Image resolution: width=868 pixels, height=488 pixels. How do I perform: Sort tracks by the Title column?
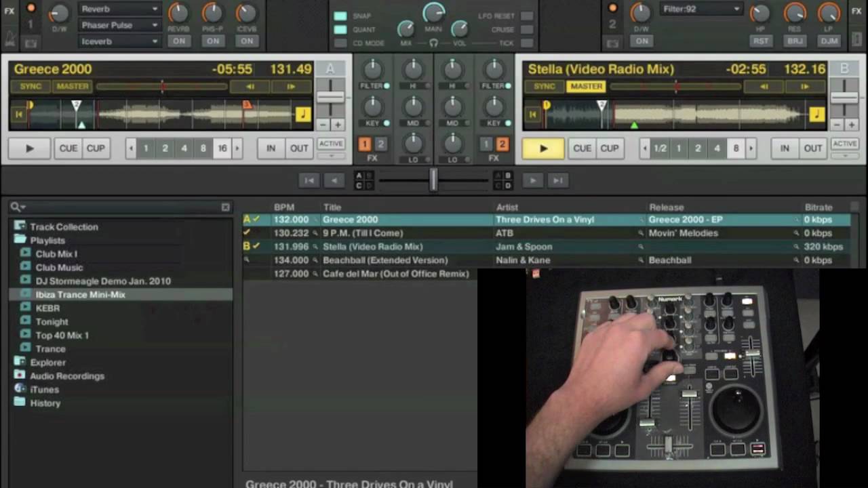[332, 207]
